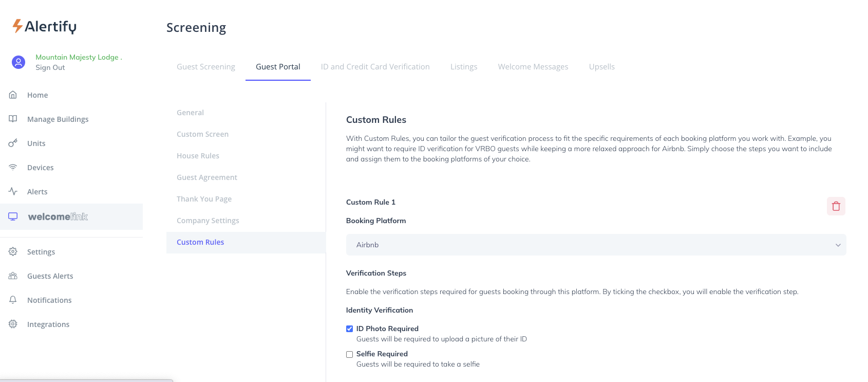
Task: Click the Manage Buildings book icon
Action: tap(13, 119)
